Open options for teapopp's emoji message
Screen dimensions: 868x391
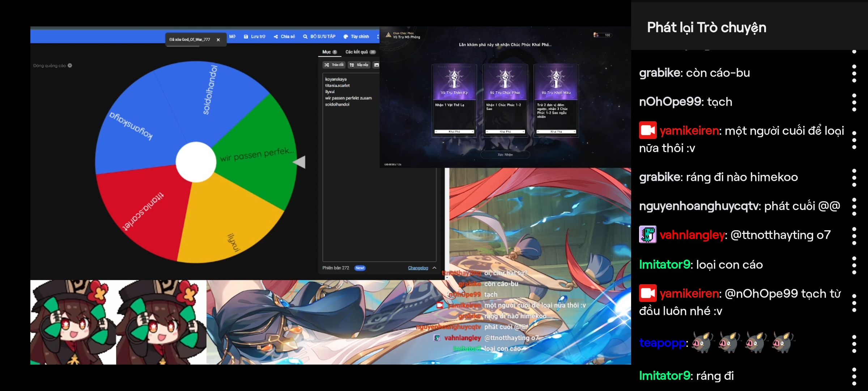pos(854,344)
